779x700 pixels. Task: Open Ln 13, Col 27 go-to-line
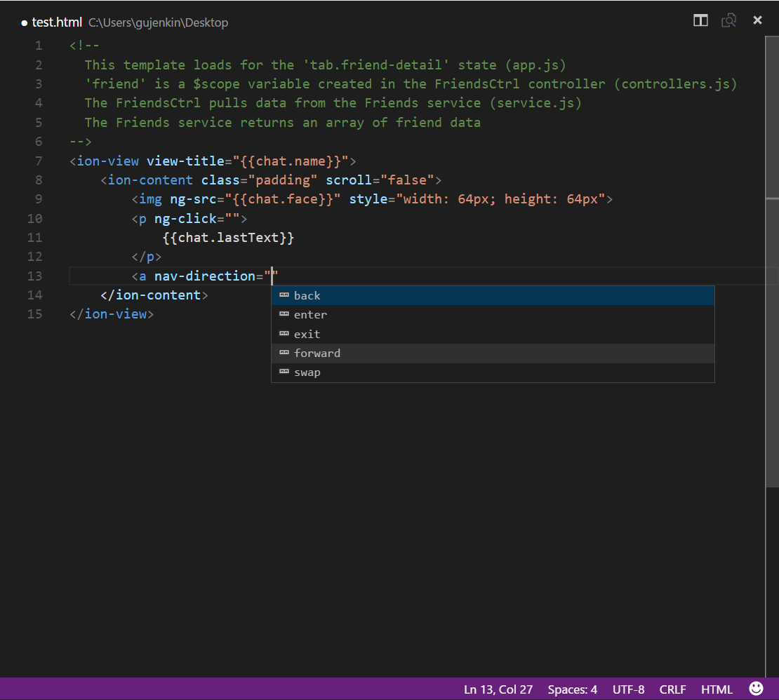498,689
